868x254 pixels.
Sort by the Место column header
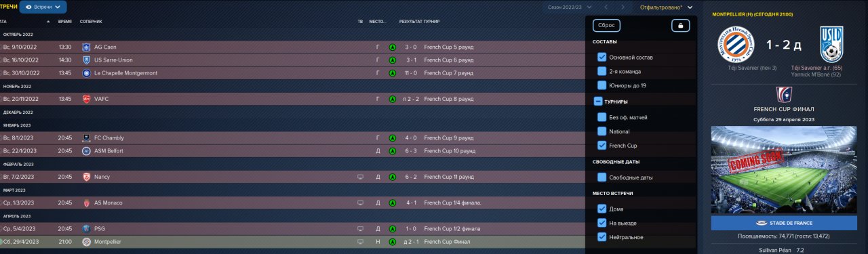coord(378,22)
